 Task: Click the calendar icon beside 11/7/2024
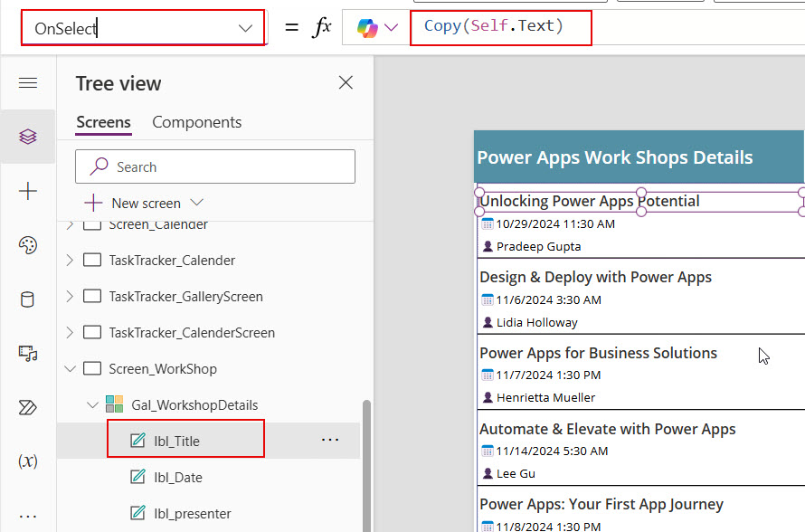[x=488, y=375]
